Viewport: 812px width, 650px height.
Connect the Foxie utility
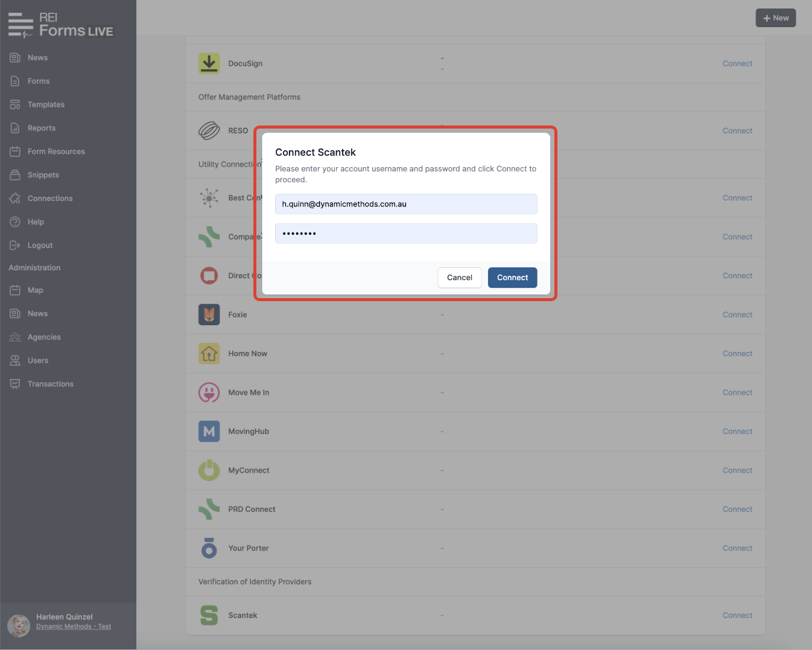point(737,315)
